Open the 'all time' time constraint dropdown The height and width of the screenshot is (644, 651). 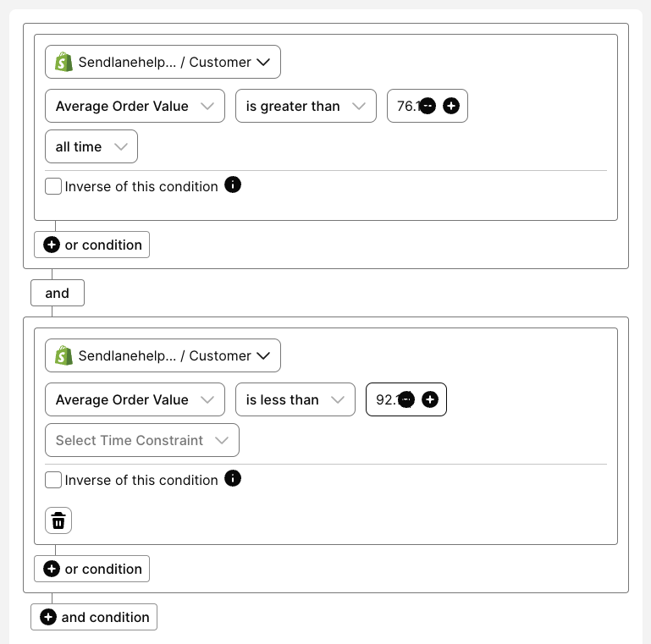(91, 146)
